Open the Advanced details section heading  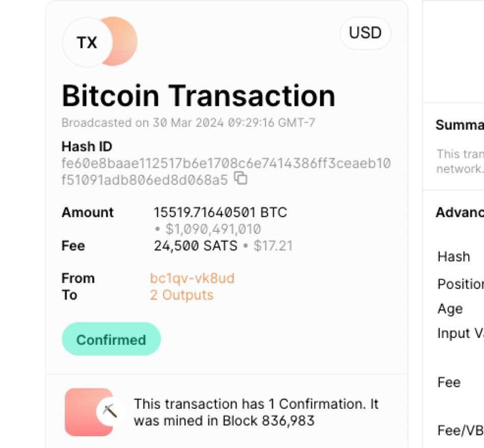(459, 213)
